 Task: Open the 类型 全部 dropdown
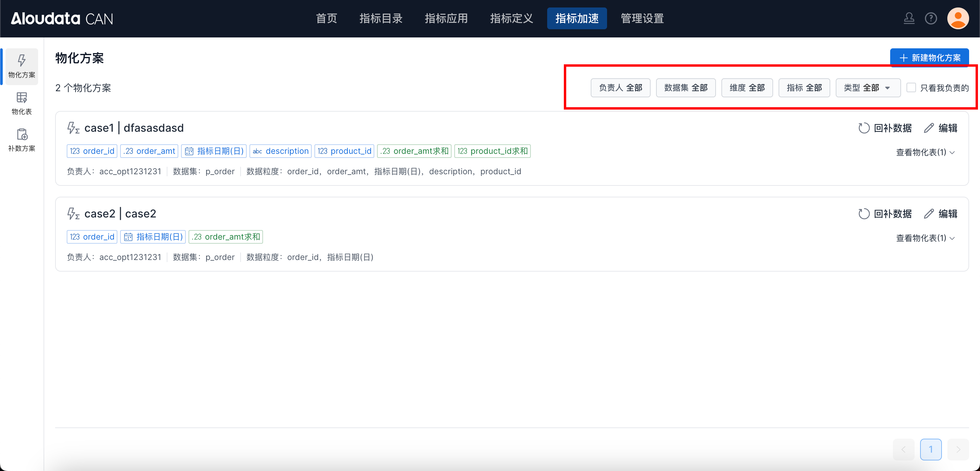pos(867,88)
